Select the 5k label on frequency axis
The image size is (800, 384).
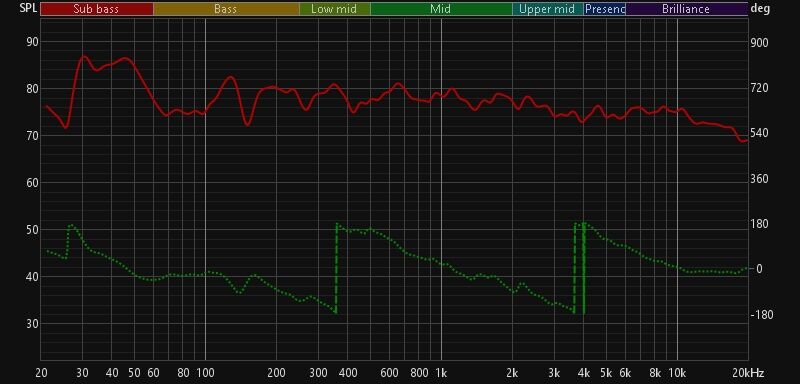pos(606,372)
